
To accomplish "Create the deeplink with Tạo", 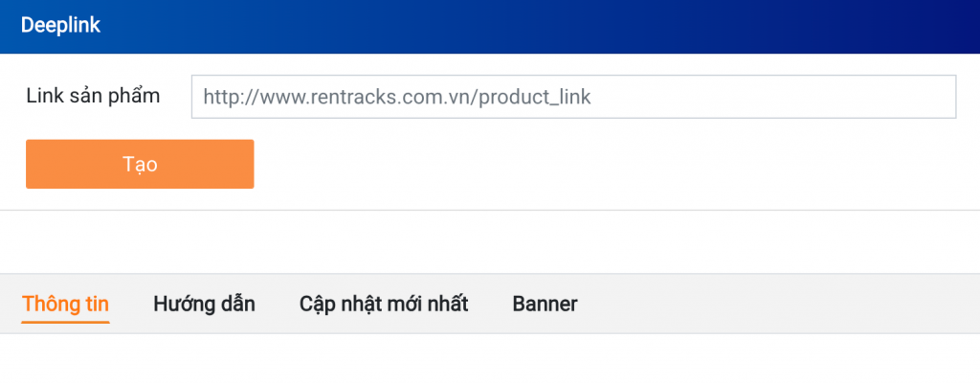I will [x=140, y=164].
